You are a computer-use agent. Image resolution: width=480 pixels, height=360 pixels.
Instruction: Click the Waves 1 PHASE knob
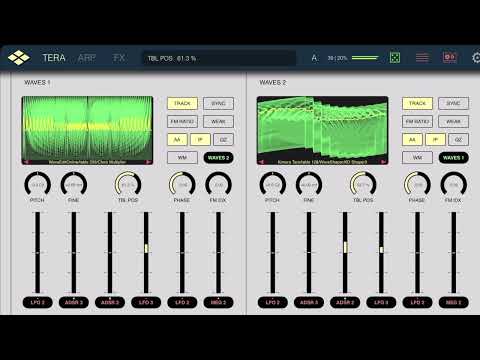pyautogui.click(x=182, y=184)
